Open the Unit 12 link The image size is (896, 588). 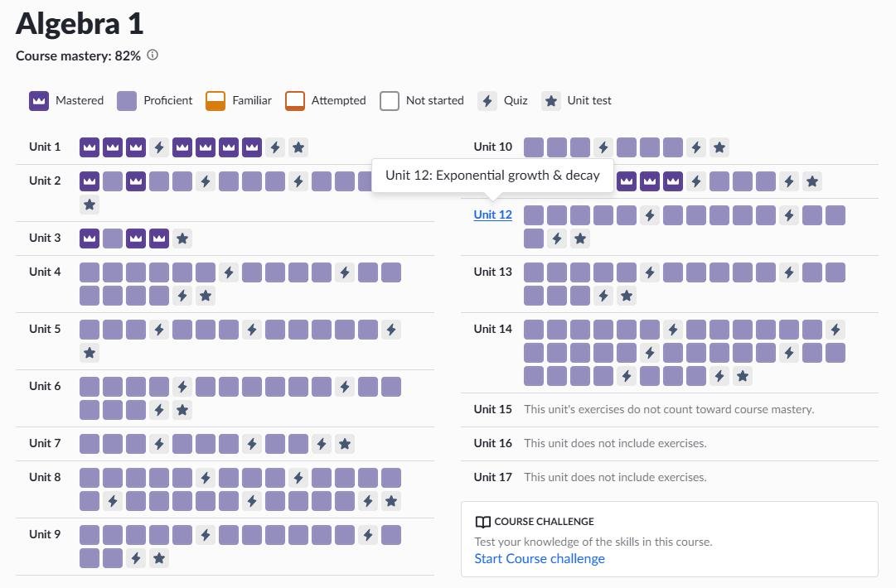pyautogui.click(x=492, y=214)
